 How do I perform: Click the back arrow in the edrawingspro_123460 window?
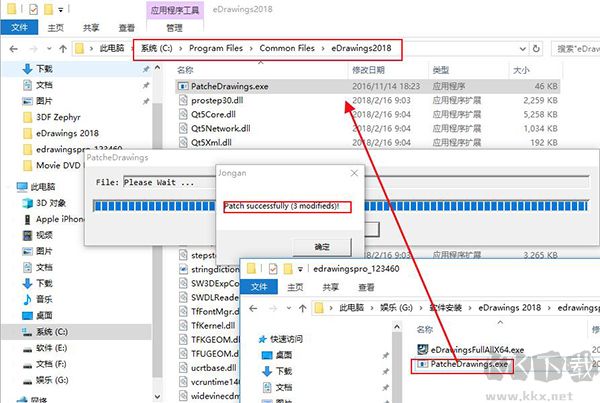(253, 308)
